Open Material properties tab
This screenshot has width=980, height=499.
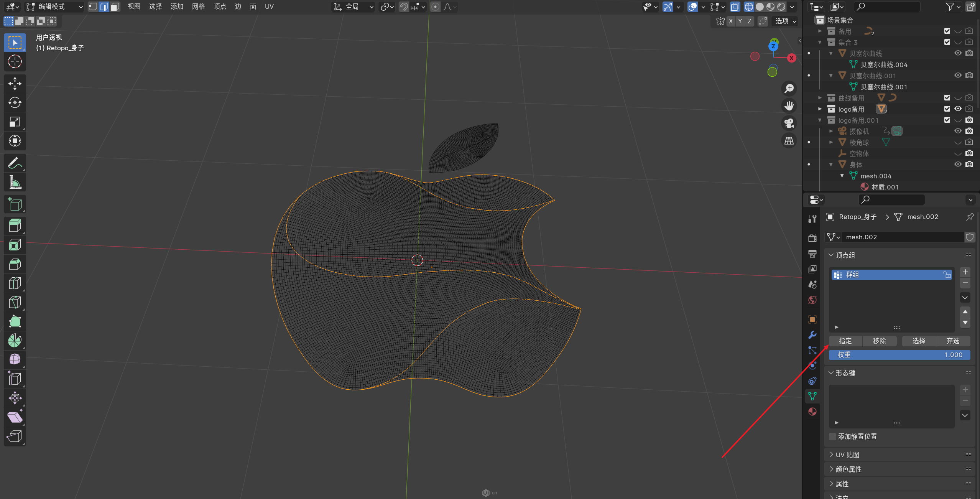click(812, 412)
